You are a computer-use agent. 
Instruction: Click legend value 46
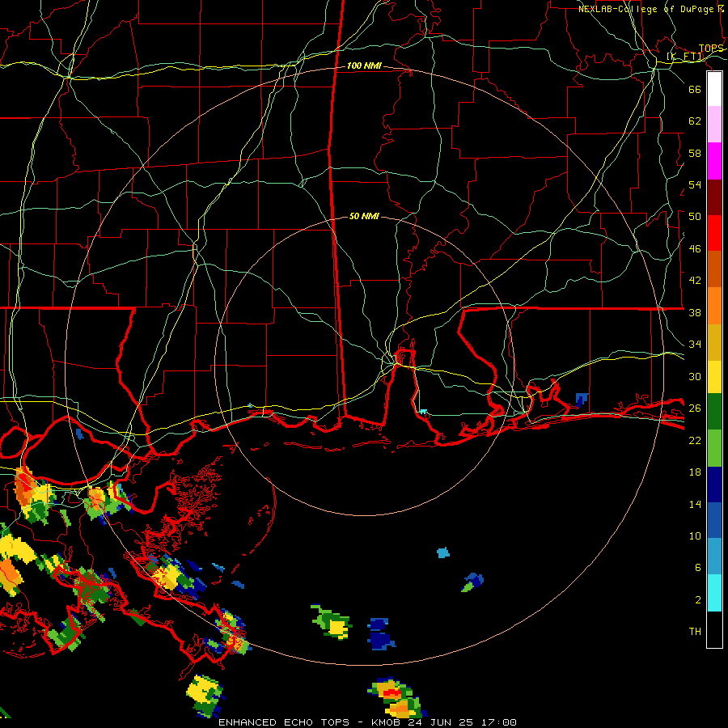[x=695, y=248]
